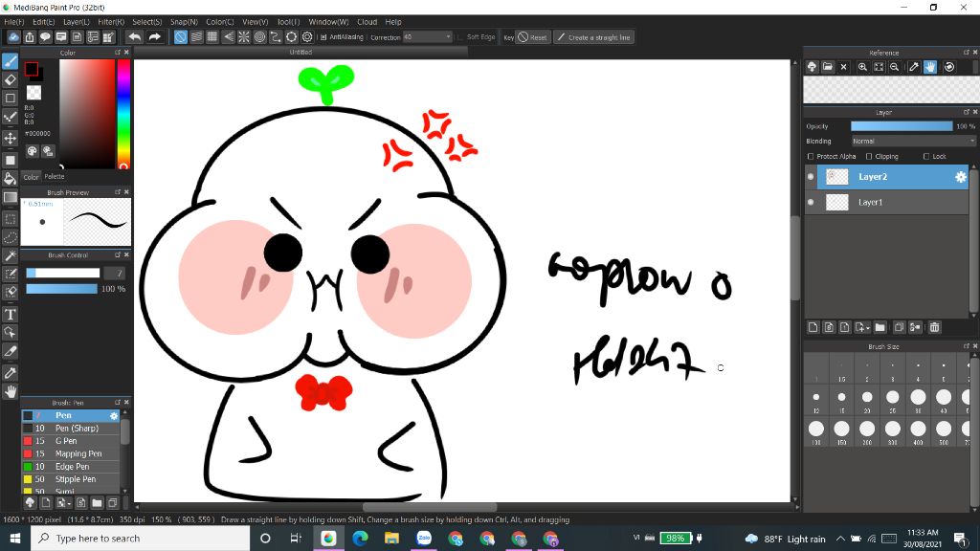Enable layer Lock checkbox

[x=926, y=156]
